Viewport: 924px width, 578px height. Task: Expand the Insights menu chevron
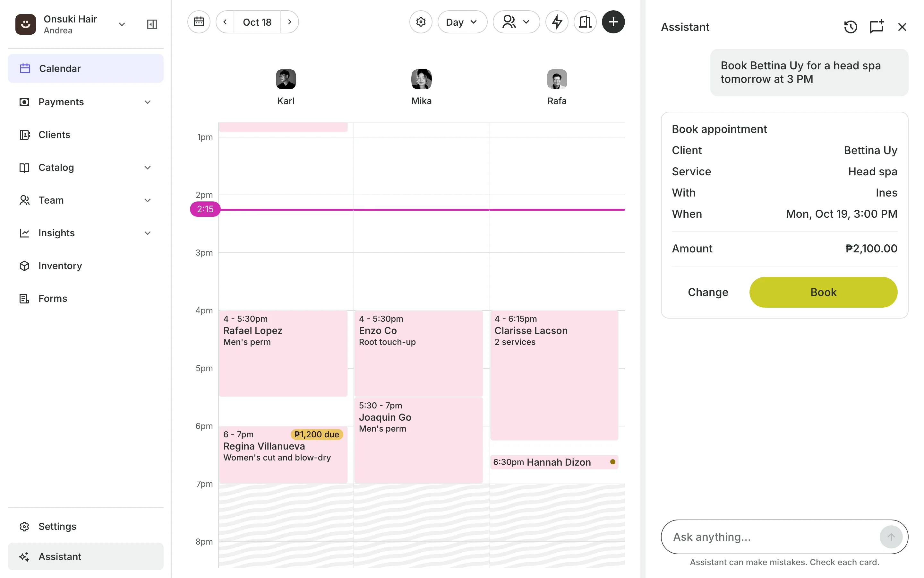148,233
